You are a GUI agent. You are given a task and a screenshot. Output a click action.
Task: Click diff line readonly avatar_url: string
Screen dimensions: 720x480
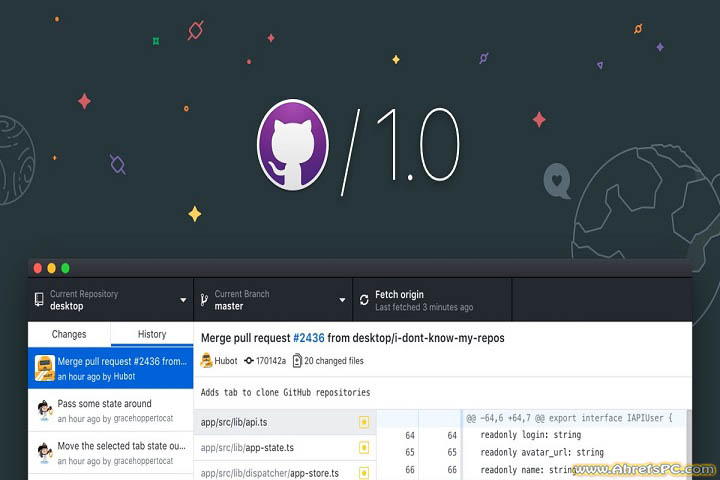tap(542, 452)
